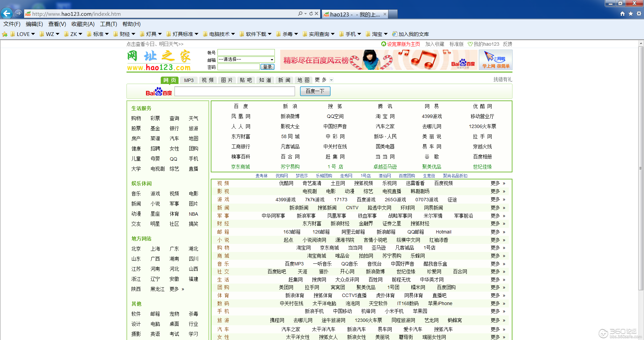644x340 pixels.
Task: Open 北京 under 地方网站
Action: click(136, 249)
